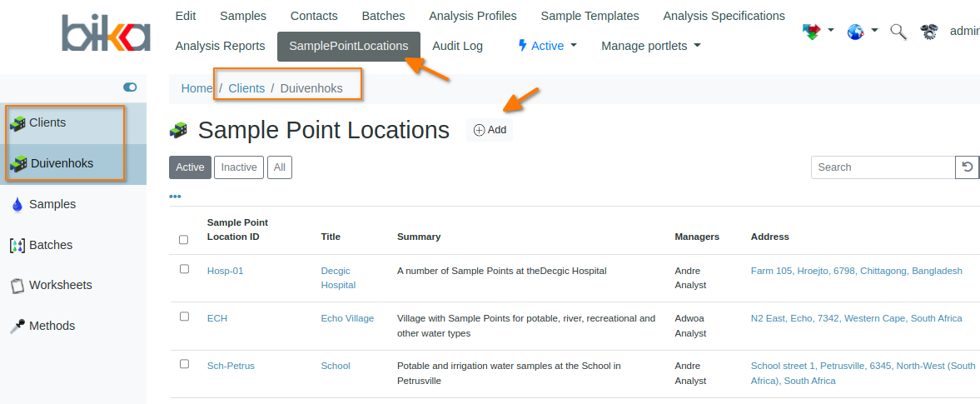The width and height of the screenshot is (980, 404).
Task: Toggle the sidebar switch
Action: click(x=130, y=87)
